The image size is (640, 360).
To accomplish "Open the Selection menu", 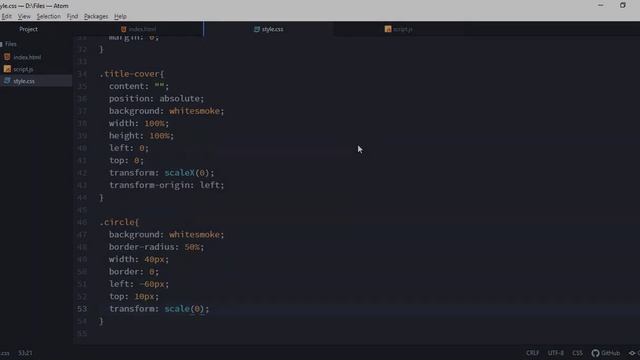I will 49,16.
